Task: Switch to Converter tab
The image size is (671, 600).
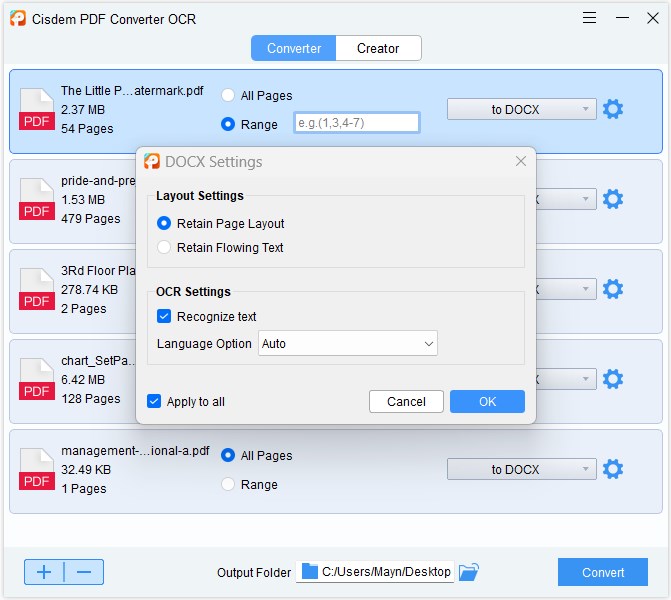Action: coord(294,48)
